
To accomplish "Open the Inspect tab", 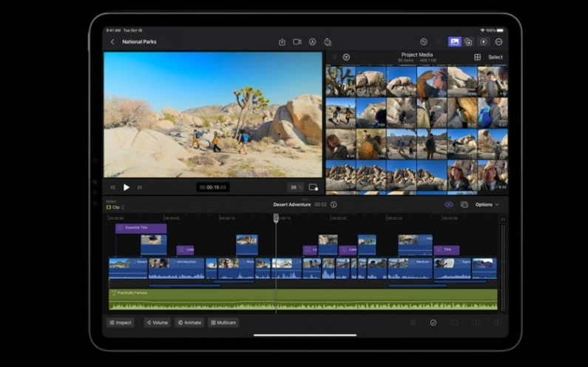I will 121,323.
